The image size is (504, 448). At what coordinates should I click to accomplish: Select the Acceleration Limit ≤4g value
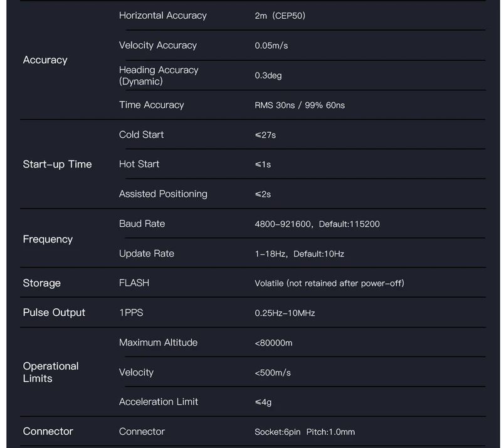click(x=263, y=402)
